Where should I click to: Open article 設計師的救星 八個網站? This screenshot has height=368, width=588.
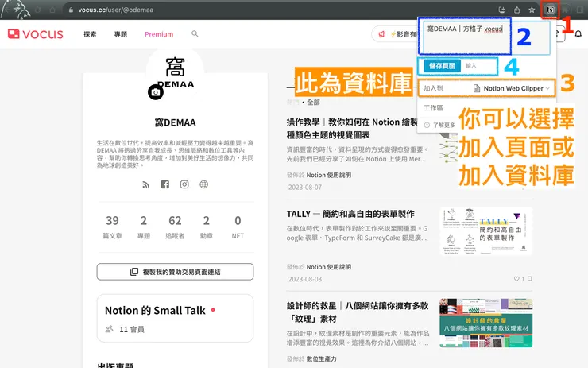coord(358,312)
